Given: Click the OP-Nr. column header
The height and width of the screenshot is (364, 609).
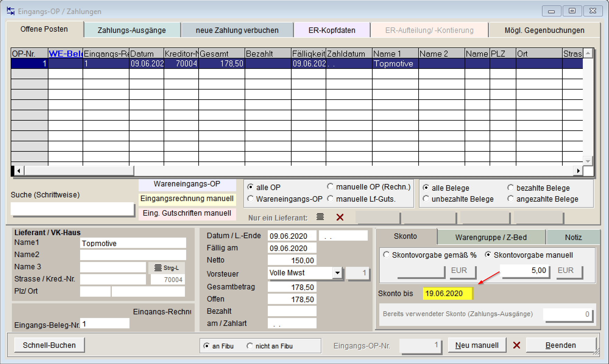Looking at the screenshot, I should pos(30,54).
